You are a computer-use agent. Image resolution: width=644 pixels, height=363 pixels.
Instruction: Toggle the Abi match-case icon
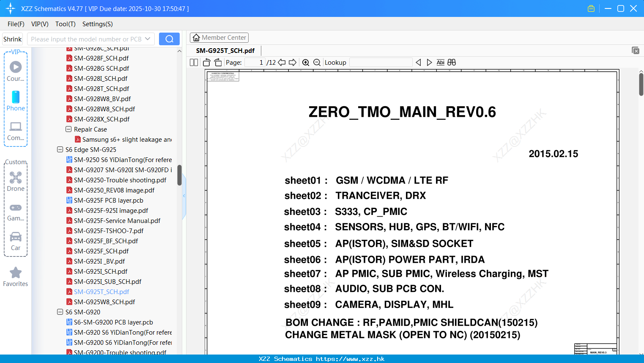[441, 63]
